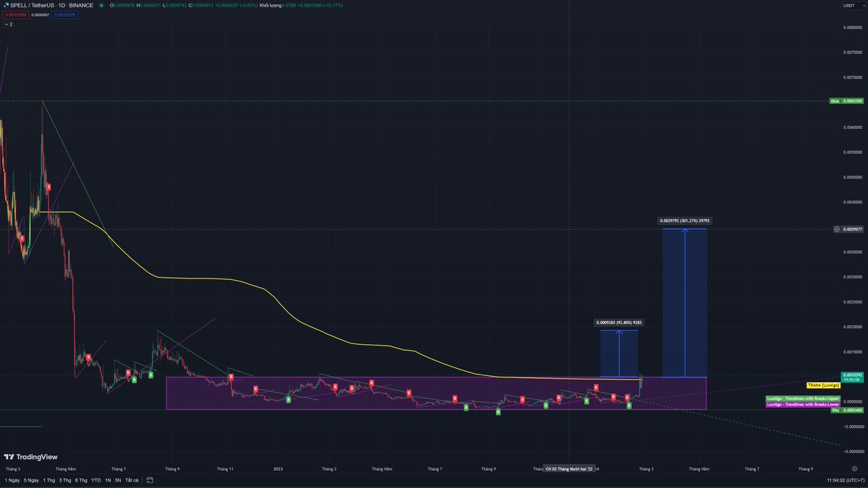Select the 5 Ngày time range
868x488 pixels.
pos(31,480)
